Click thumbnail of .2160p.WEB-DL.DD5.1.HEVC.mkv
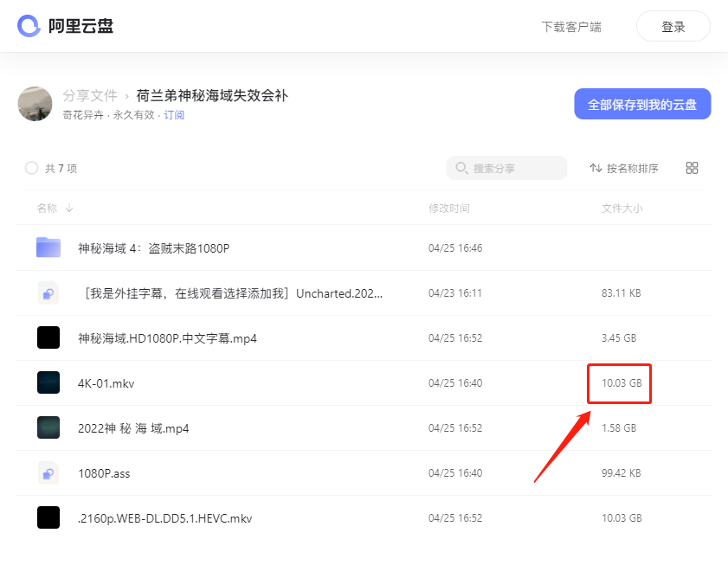 (x=48, y=517)
